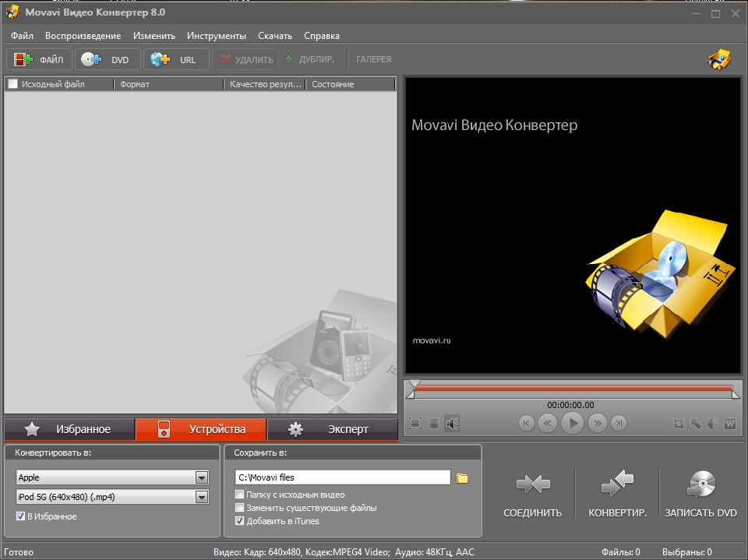Image resolution: width=748 pixels, height=560 pixels.
Task: Enable 'Папку с исходным видео' checkbox
Action: pyautogui.click(x=240, y=495)
